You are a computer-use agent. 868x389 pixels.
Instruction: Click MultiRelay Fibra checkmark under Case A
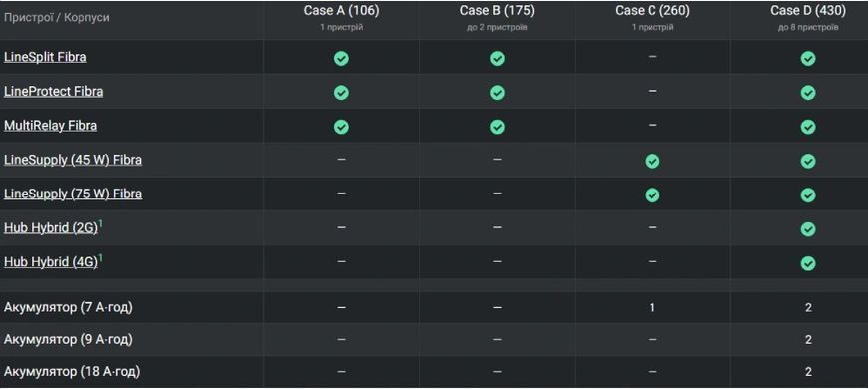tap(341, 127)
